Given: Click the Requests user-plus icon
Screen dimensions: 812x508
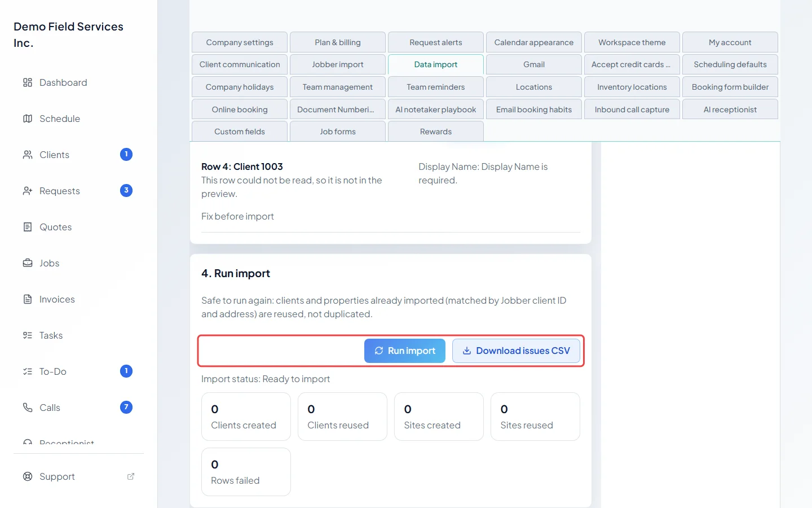Looking at the screenshot, I should (28, 191).
